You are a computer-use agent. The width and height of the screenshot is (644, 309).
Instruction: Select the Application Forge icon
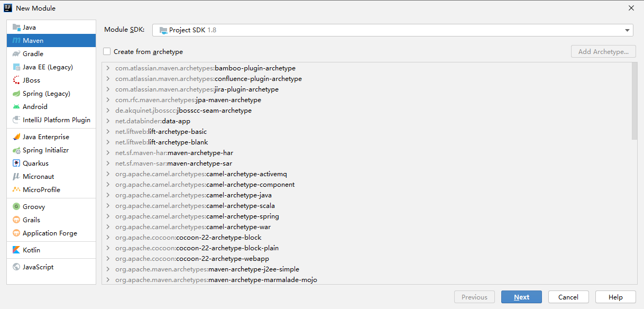click(x=16, y=233)
